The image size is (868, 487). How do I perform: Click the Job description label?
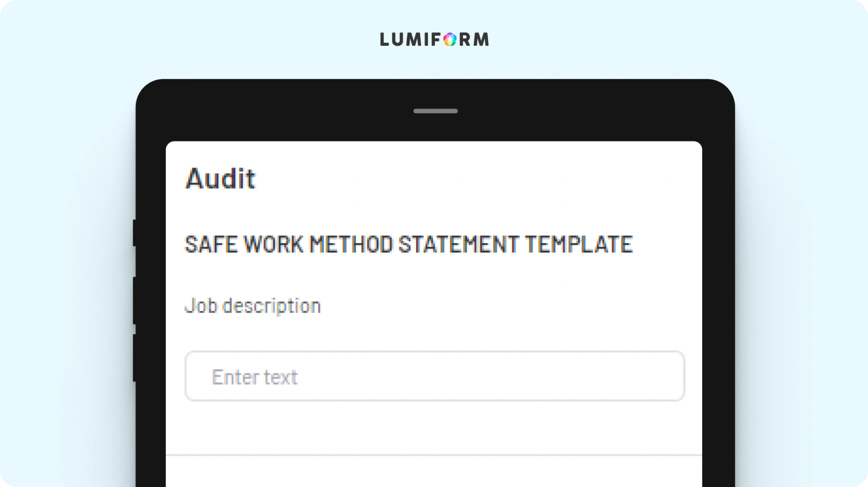253,306
